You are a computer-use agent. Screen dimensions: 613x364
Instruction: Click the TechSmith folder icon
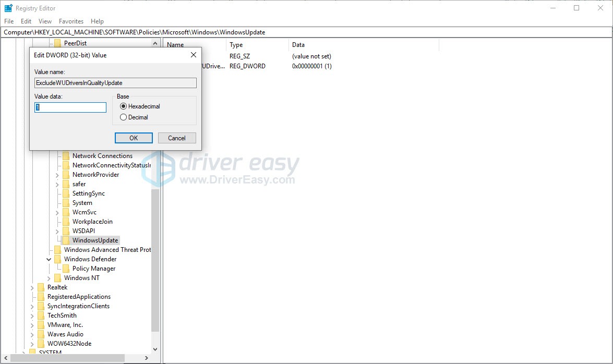[42, 315]
